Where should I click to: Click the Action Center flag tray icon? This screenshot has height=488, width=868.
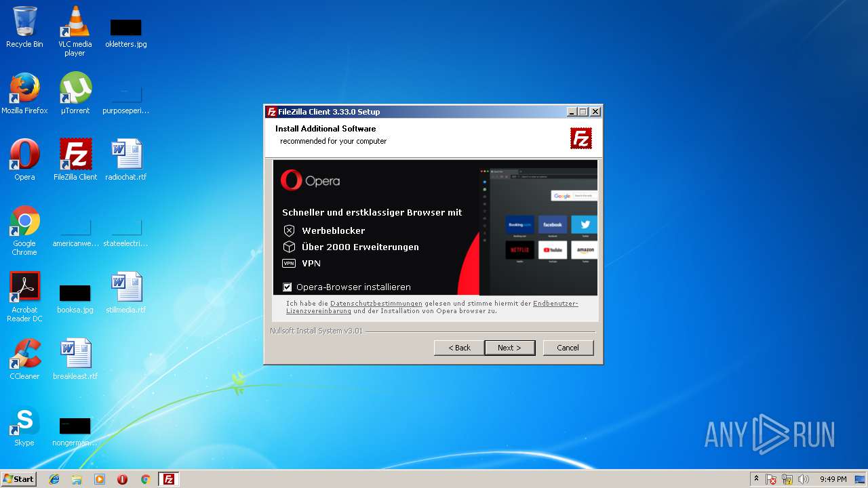pos(771,479)
